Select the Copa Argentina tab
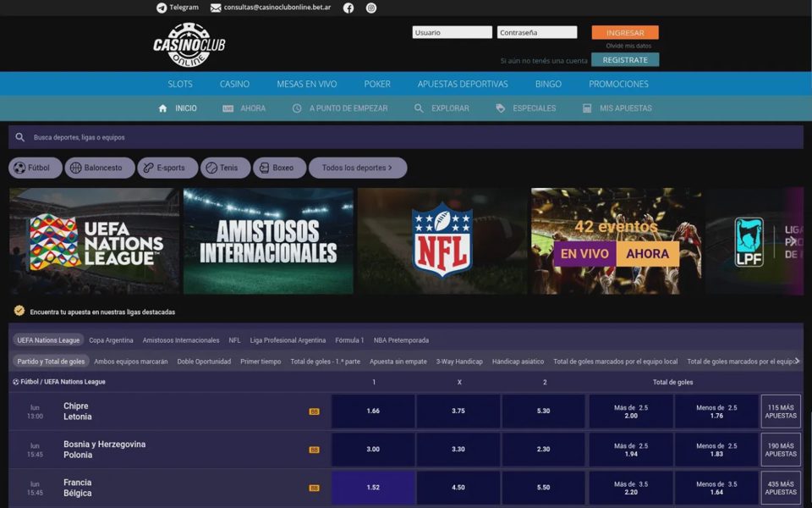This screenshot has height=508, width=812. pos(111,340)
